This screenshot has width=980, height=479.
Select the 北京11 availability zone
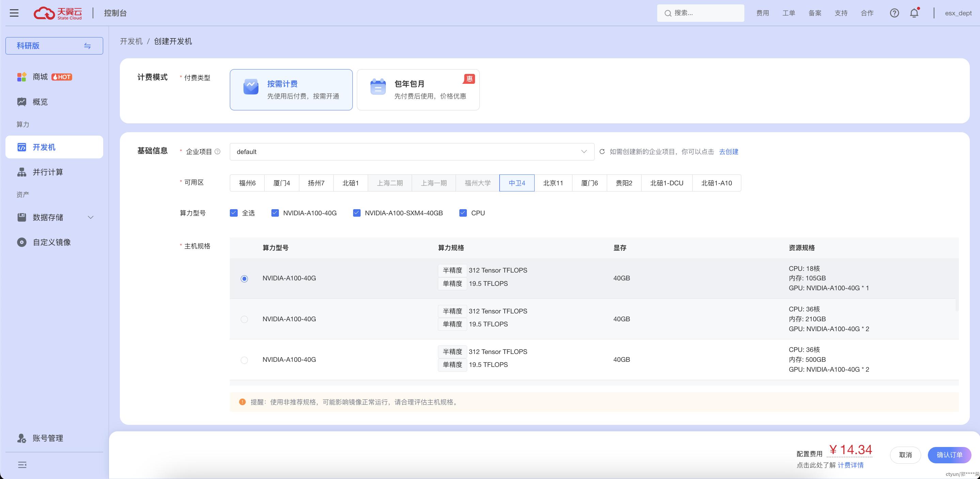pos(553,183)
